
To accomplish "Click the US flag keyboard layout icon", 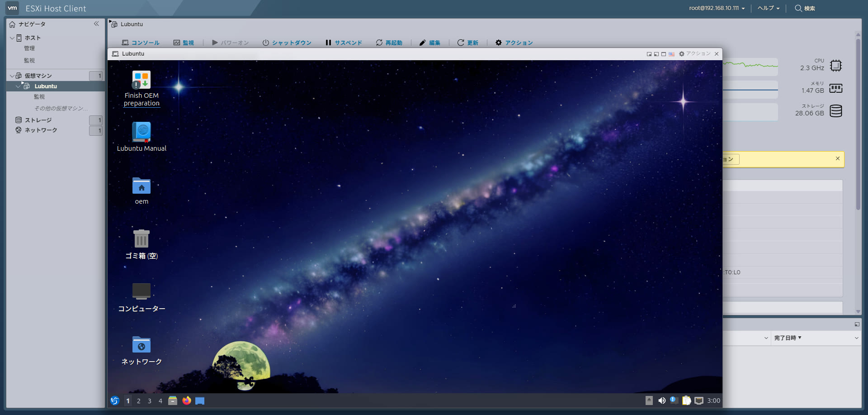I will tap(671, 54).
